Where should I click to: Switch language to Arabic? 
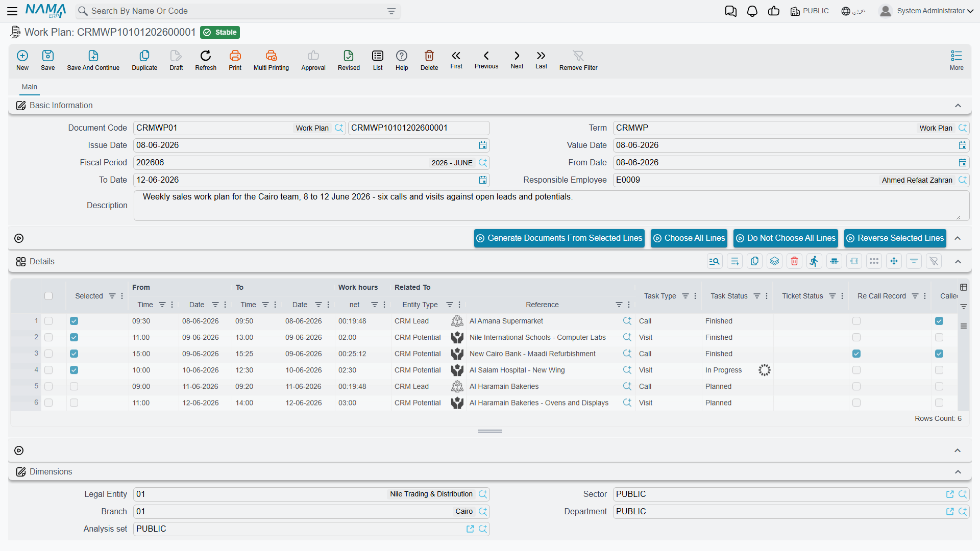[x=853, y=11]
